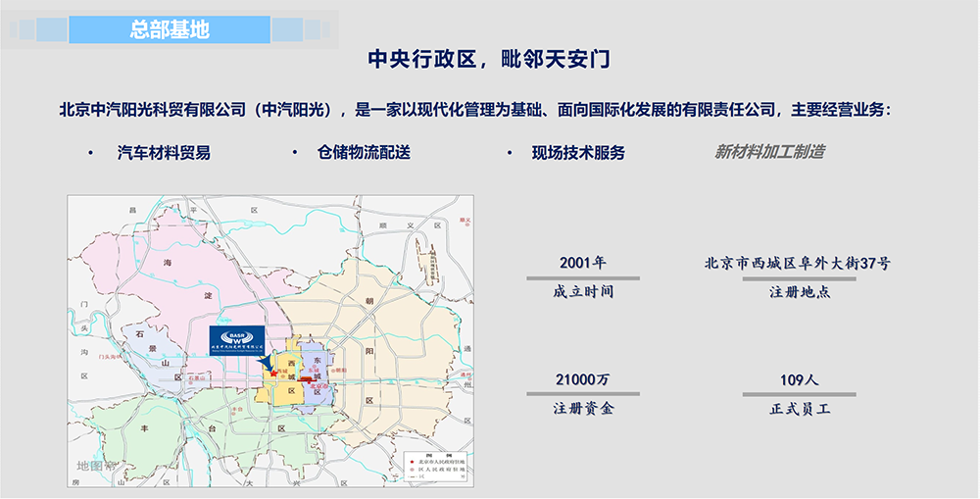Click the value 2001年
980x499 pixels.
pyautogui.click(x=582, y=263)
